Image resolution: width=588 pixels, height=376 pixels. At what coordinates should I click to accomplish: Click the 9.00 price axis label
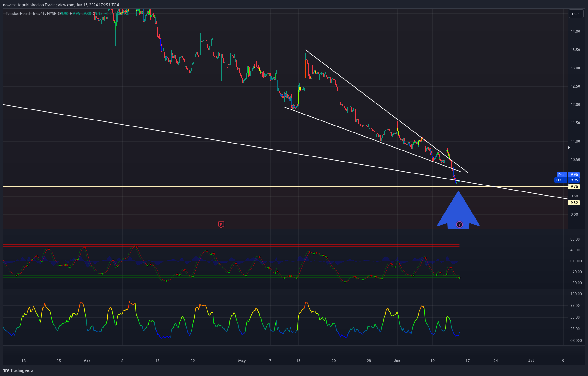pos(574,214)
